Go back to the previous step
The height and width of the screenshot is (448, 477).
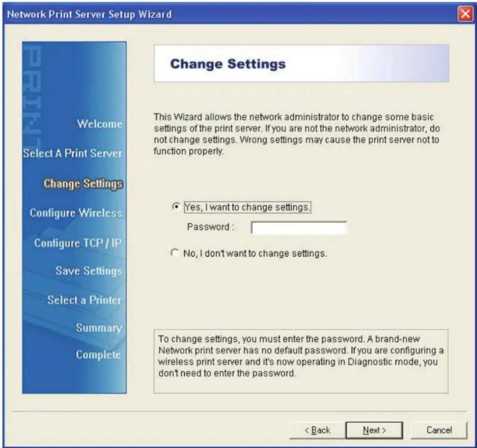pos(317,430)
